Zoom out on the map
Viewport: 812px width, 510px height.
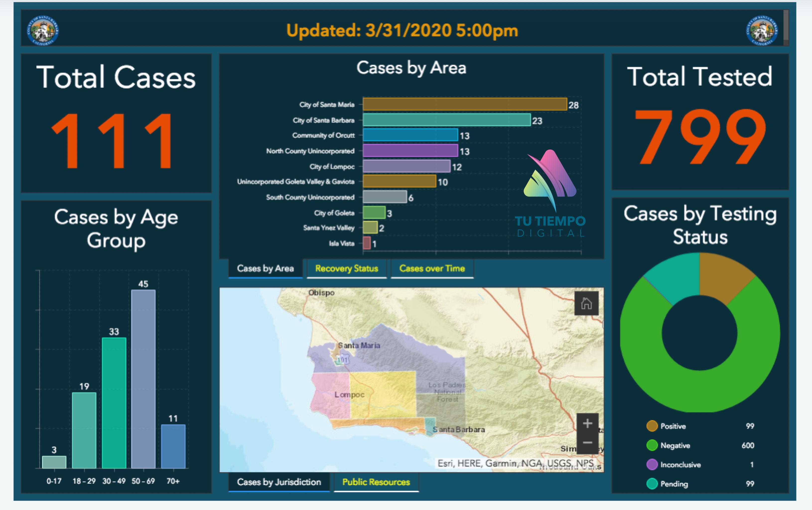pos(587,443)
